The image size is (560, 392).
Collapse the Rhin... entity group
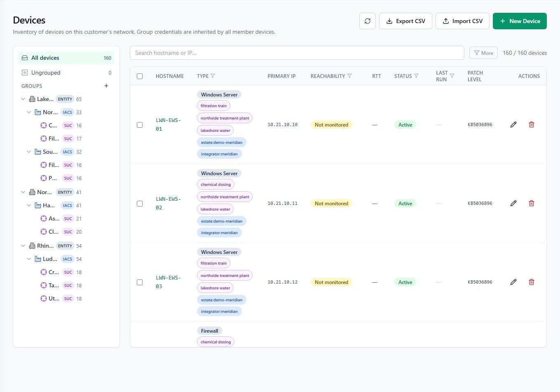pyautogui.click(x=23, y=246)
